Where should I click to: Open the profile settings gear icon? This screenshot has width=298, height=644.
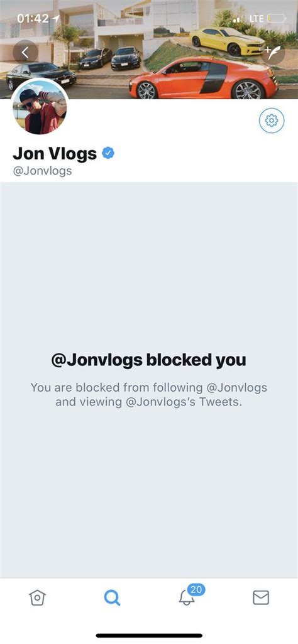(272, 121)
